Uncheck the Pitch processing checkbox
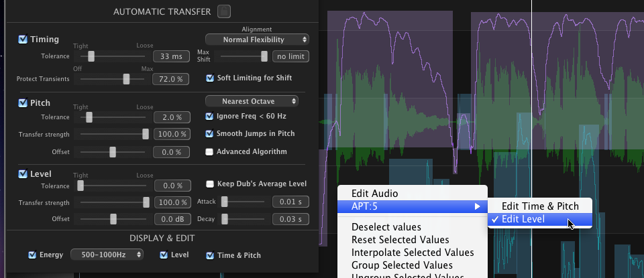 [x=23, y=103]
